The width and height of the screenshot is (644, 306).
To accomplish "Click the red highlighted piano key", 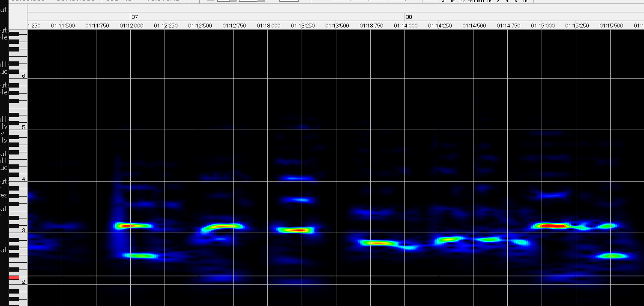I will [14, 278].
